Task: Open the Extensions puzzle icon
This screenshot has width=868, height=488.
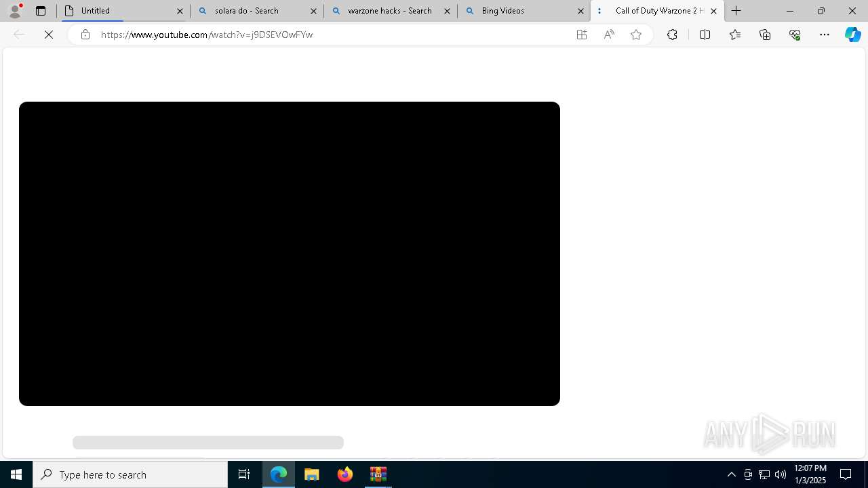Action: pos(672,35)
